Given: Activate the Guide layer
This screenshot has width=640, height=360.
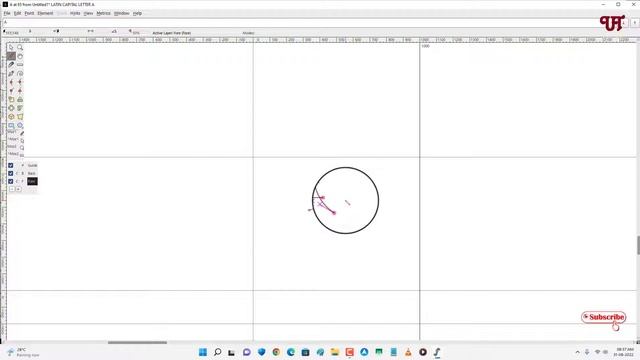Looking at the screenshot, I should (32, 165).
